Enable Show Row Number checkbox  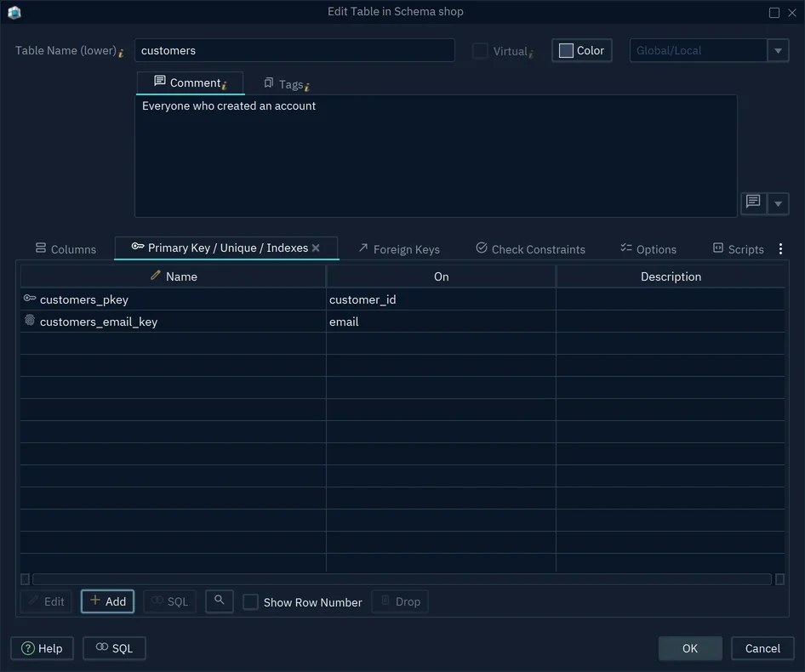click(x=250, y=601)
